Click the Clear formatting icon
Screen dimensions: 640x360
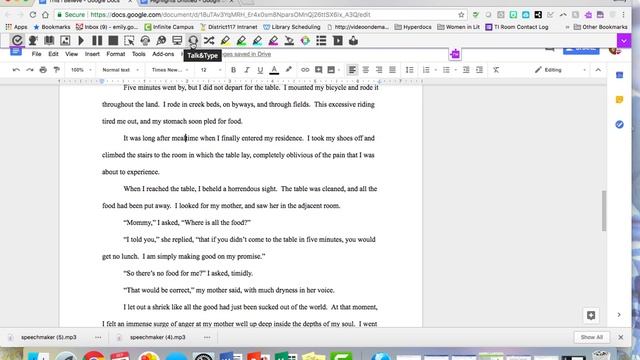click(496, 70)
